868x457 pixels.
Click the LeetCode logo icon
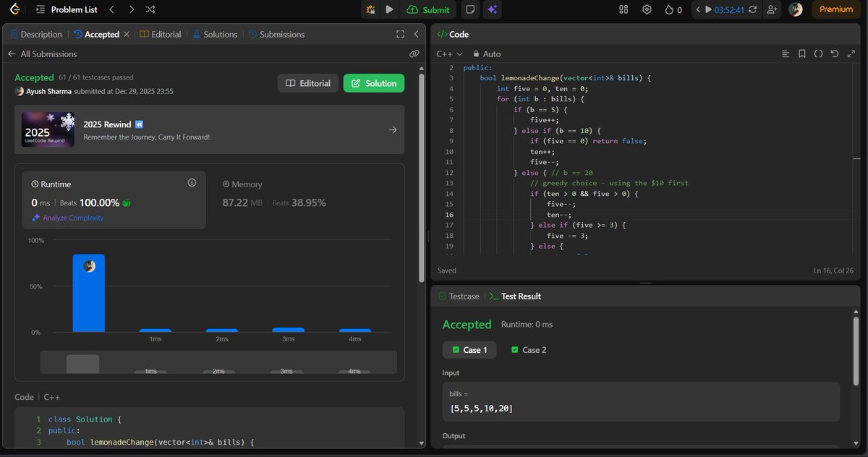tap(15, 9)
